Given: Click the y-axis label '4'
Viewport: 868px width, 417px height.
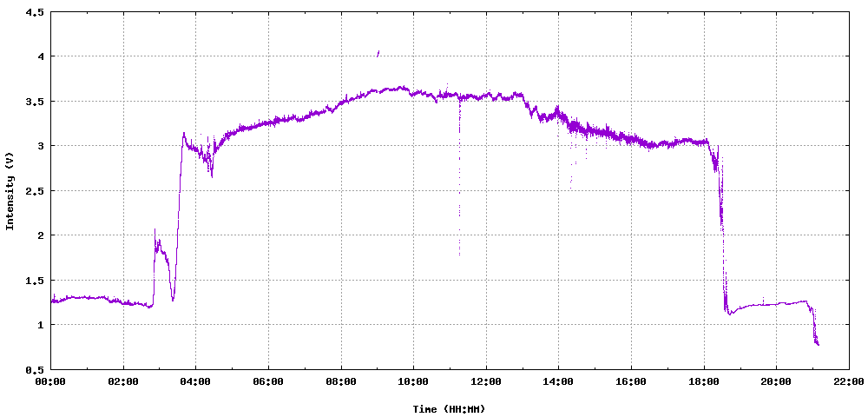Looking at the screenshot, I should pos(41,56).
